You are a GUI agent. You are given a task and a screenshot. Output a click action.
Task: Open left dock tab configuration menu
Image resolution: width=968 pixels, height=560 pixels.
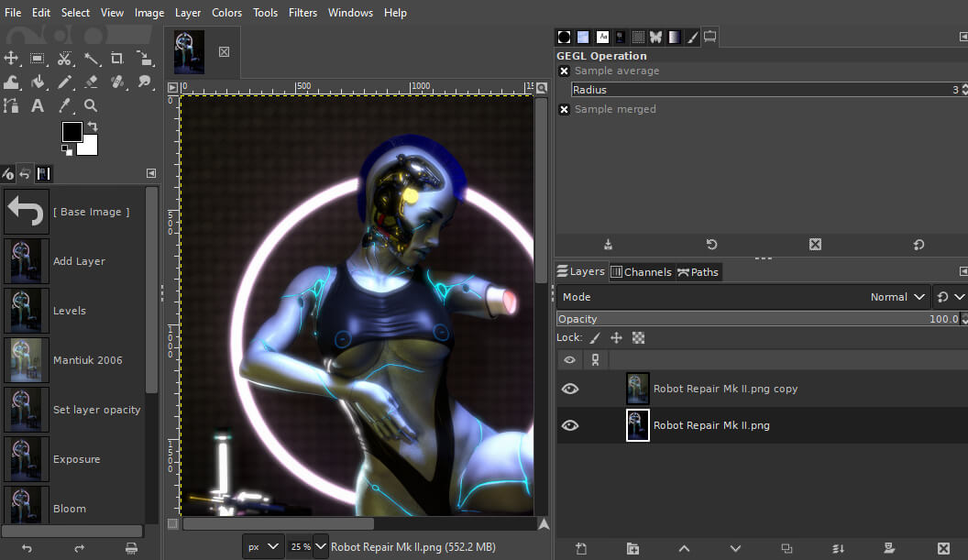tap(151, 173)
